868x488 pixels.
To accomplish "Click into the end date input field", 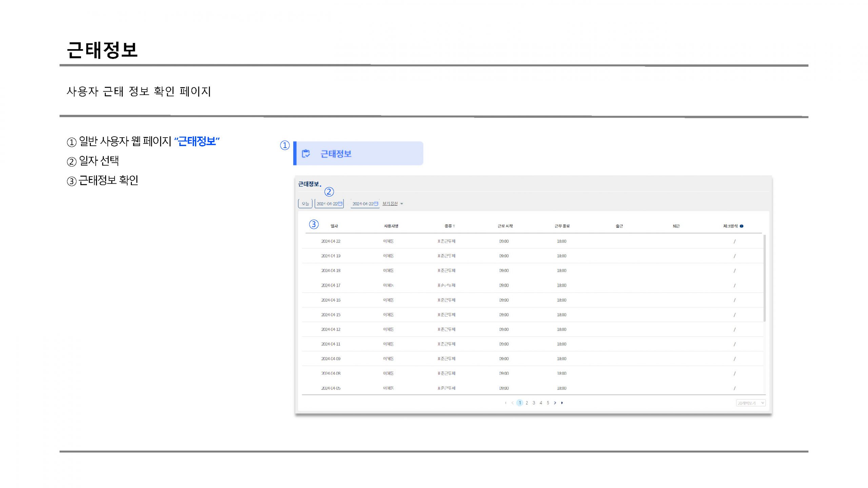I will pyautogui.click(x=365, y=204).
